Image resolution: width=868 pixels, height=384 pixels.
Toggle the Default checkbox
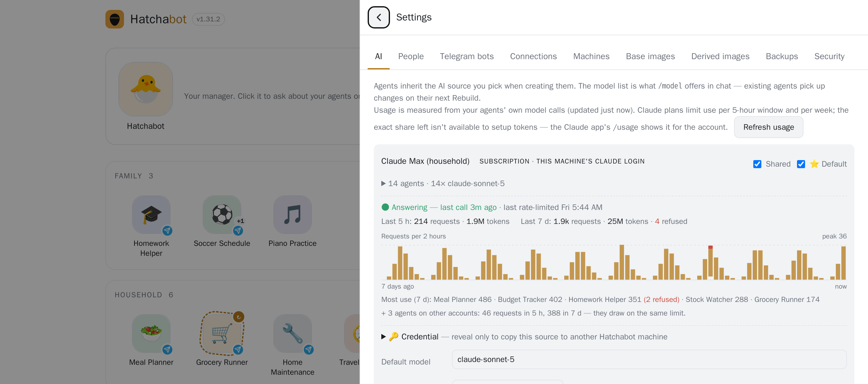801,164
